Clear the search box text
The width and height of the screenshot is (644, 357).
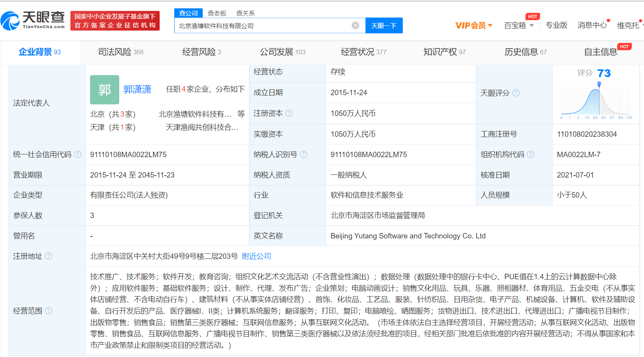point(355,25)
